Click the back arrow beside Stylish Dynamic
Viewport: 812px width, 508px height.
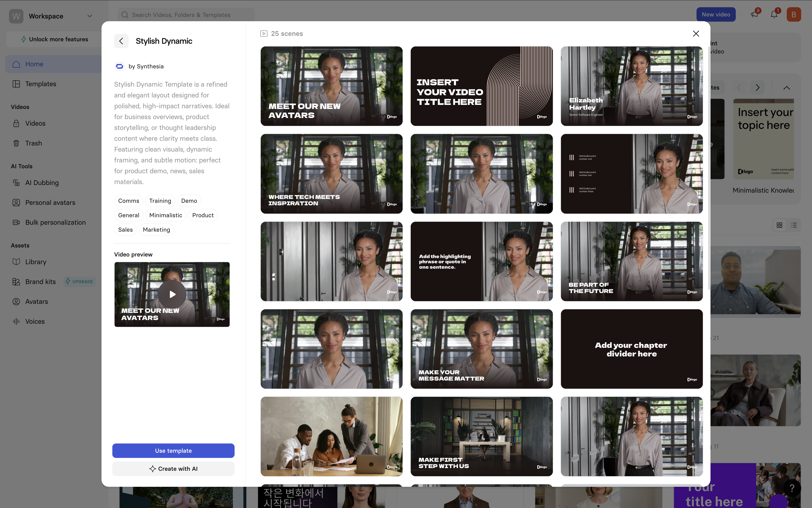(x=121, y=41)
